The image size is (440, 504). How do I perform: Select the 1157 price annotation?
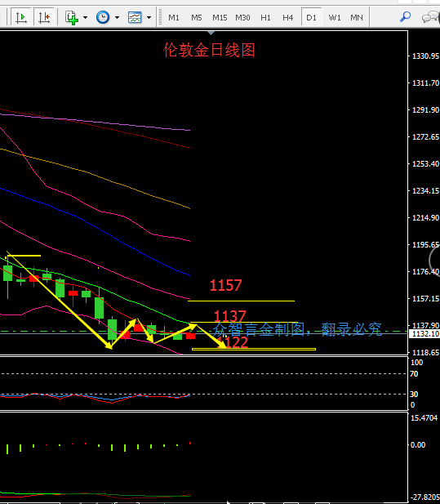(225, 285)
